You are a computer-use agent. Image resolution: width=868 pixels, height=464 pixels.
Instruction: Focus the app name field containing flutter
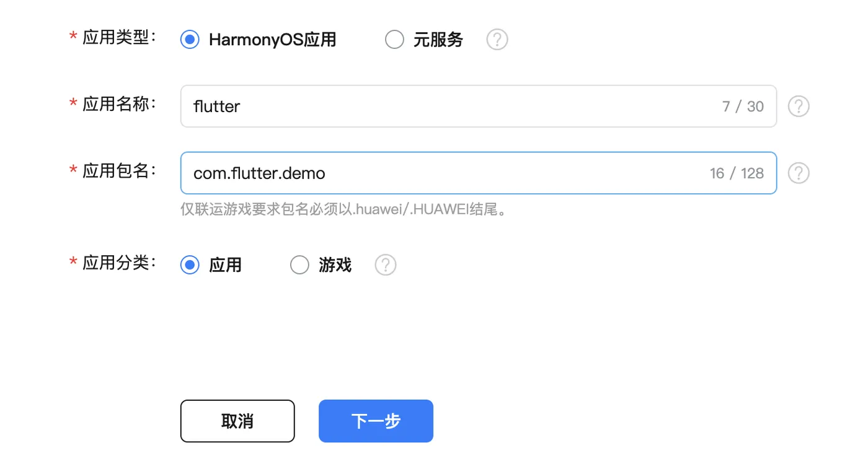pyautogui.click(x=479, y=107)
